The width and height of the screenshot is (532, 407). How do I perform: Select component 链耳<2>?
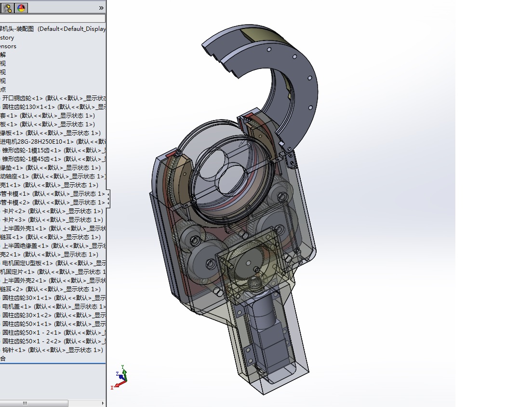click(x=50, y=289)
